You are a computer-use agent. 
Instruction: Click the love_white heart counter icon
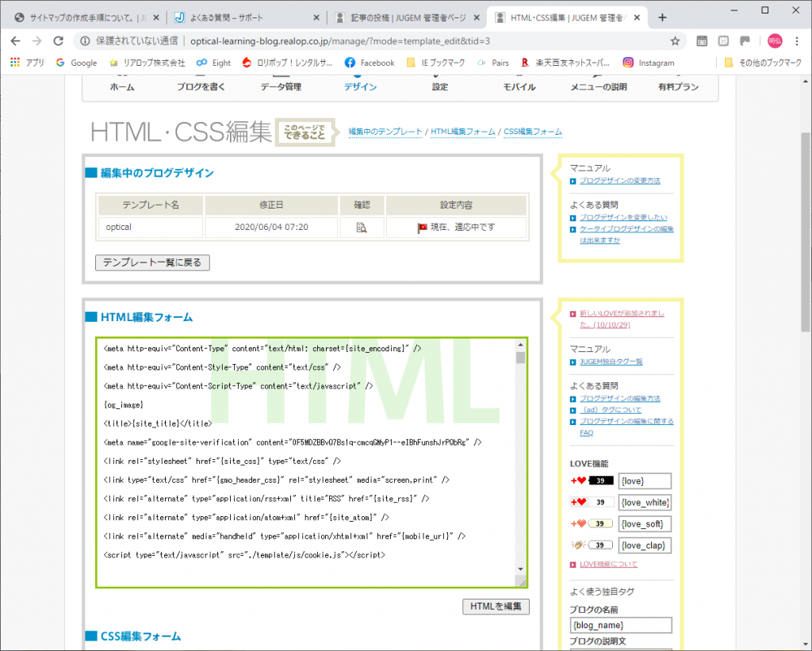(592, 502)
